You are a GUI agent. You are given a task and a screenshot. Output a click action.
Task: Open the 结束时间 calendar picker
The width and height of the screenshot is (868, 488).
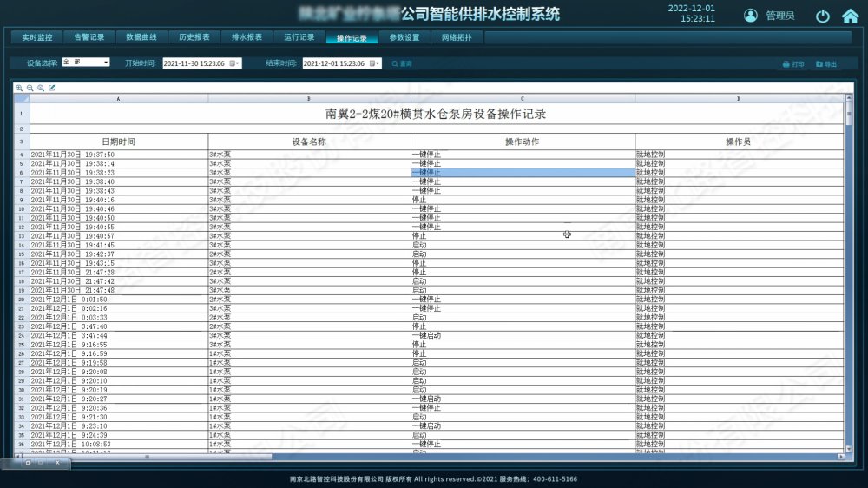pyautogui.click(x=375, y=63)
